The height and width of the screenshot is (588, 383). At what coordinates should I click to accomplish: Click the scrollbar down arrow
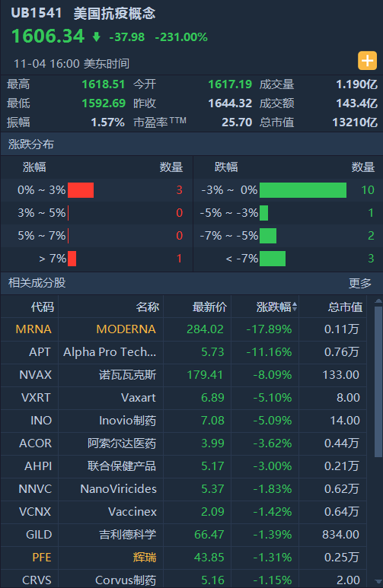click(378, 582)
